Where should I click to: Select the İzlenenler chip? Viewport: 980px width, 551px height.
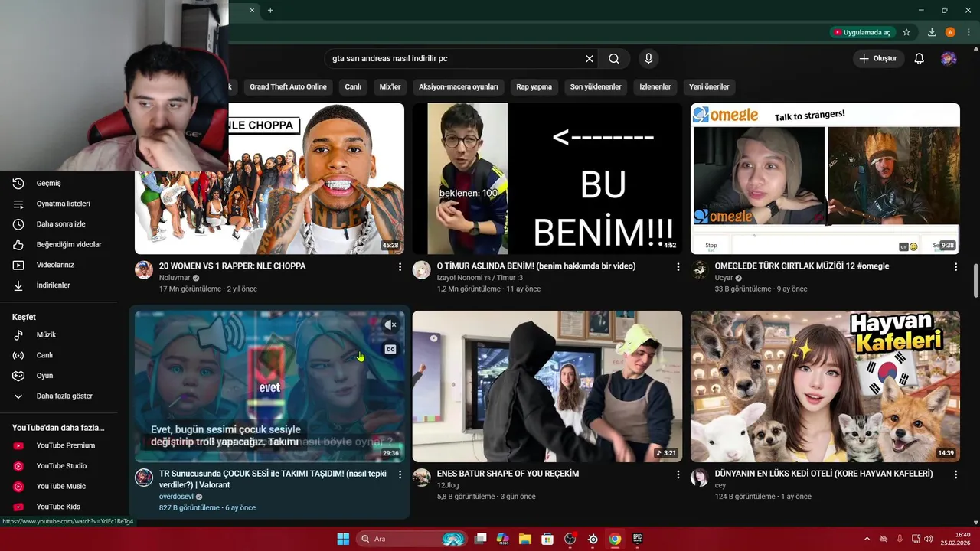[655, 86]
